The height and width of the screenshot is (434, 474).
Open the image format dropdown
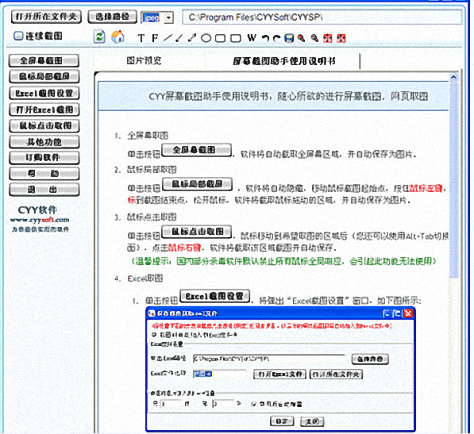click(x=169, y=17)
